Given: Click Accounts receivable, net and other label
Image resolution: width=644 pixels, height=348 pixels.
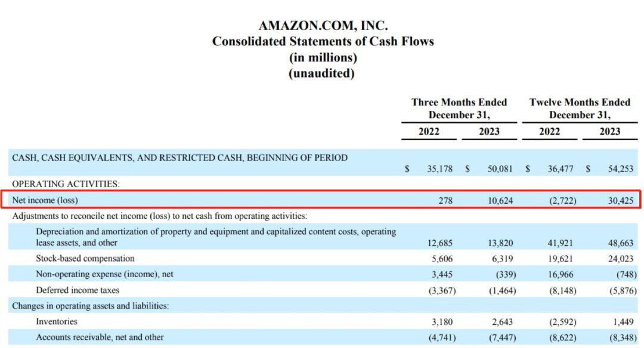Looking at the screenshot, I should [x=100, y=337].
